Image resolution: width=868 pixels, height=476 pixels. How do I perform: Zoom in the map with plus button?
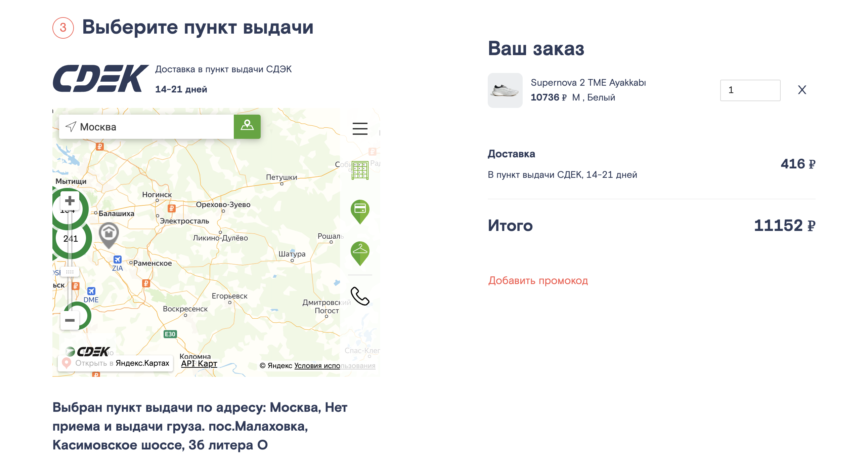point(70,201)
